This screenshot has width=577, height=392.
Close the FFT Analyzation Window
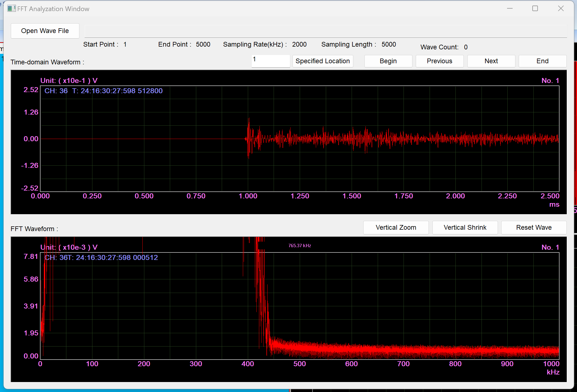pos(561,9)
